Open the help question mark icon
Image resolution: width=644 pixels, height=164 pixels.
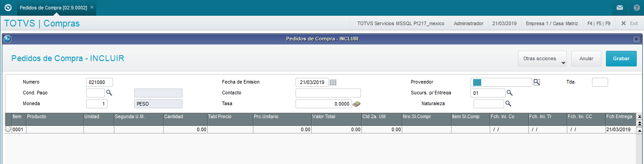[636, 8]
